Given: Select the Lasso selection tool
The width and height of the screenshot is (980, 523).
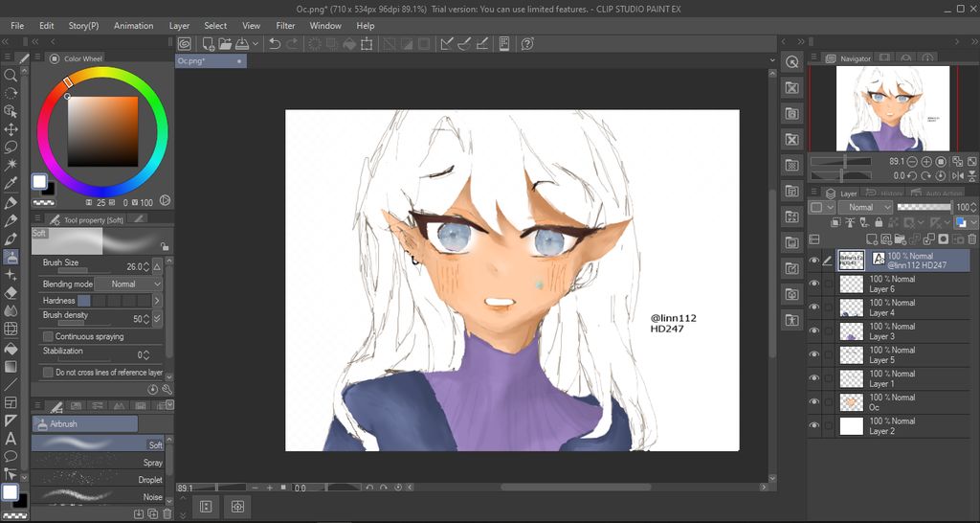Looking at the screenshot, I should pyautogui.click(x=11, y=148).
